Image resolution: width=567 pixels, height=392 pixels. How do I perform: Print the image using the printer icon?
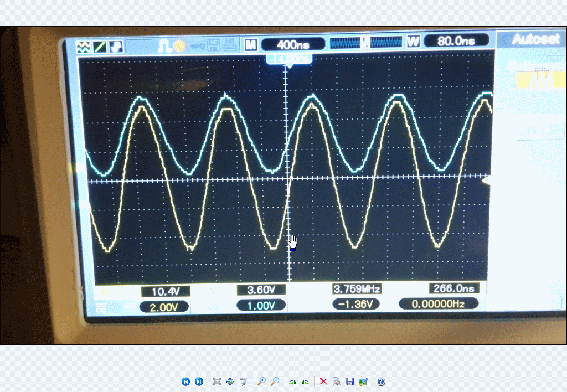(x=337, y=381)
